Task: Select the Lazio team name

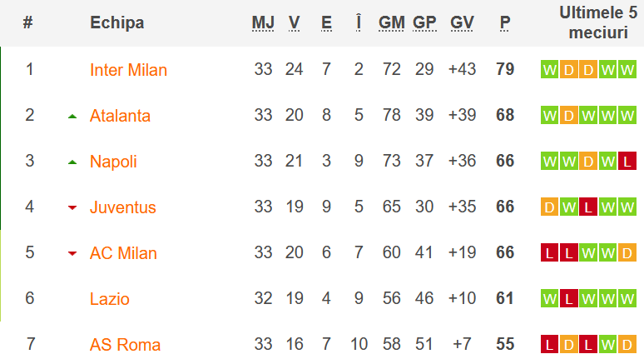Action: [110, 299]
